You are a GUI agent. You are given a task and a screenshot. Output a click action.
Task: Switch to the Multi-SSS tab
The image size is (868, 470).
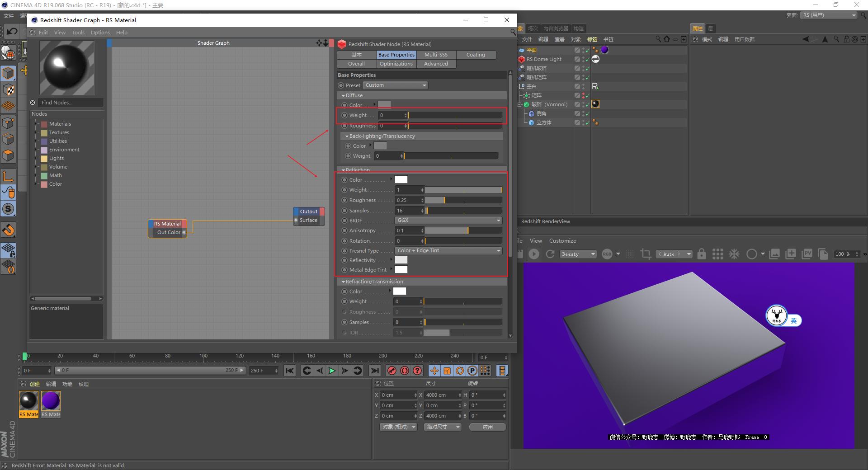coord(435,54)
